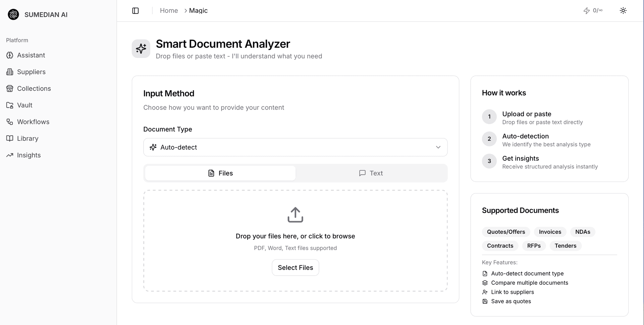Go to Collections via store icon
Screen dimensions: 644x325
tap(10, 89)
